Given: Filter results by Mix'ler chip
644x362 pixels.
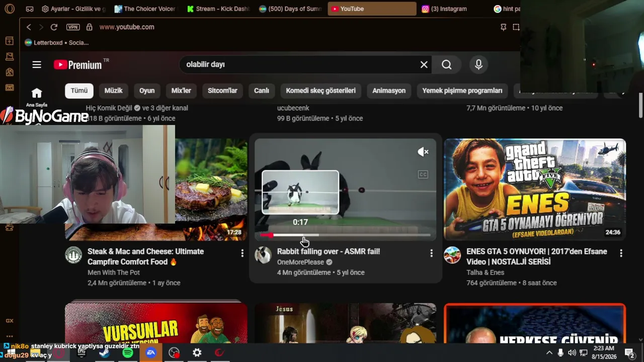Looking at the screenshot, I should pos(181,90).
